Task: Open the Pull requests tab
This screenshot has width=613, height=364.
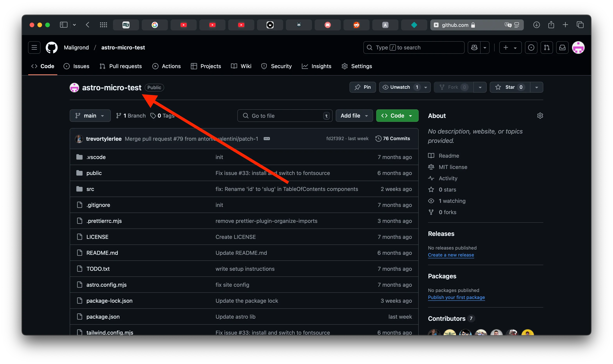Action: pos(121,66)
